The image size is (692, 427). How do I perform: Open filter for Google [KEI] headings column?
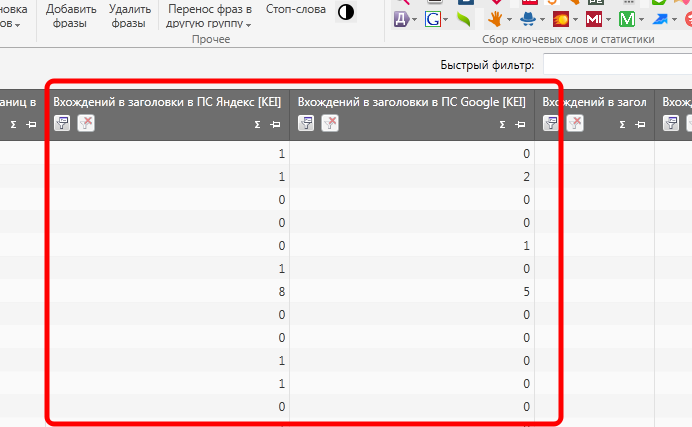306,123
